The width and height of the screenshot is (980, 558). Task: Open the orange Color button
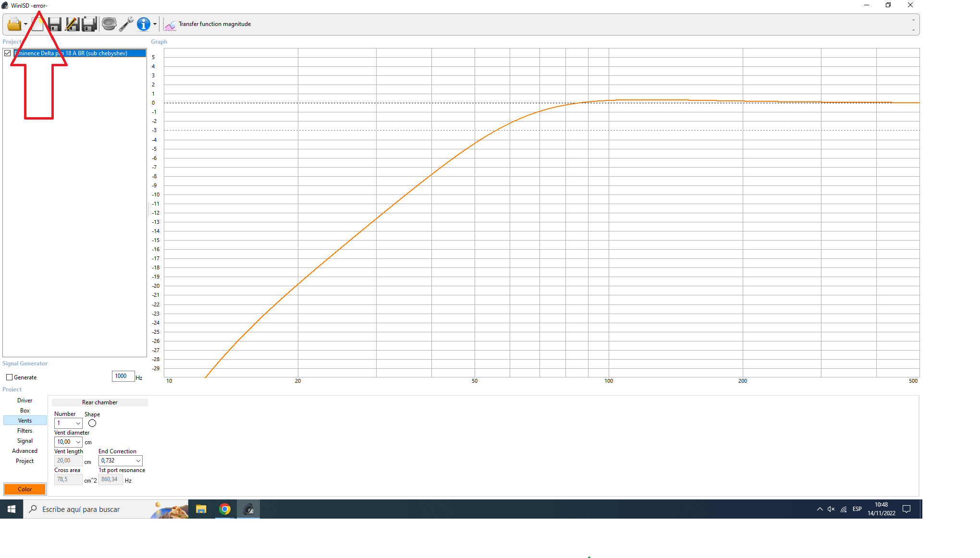pyautogui.click(x=25, y=489)
